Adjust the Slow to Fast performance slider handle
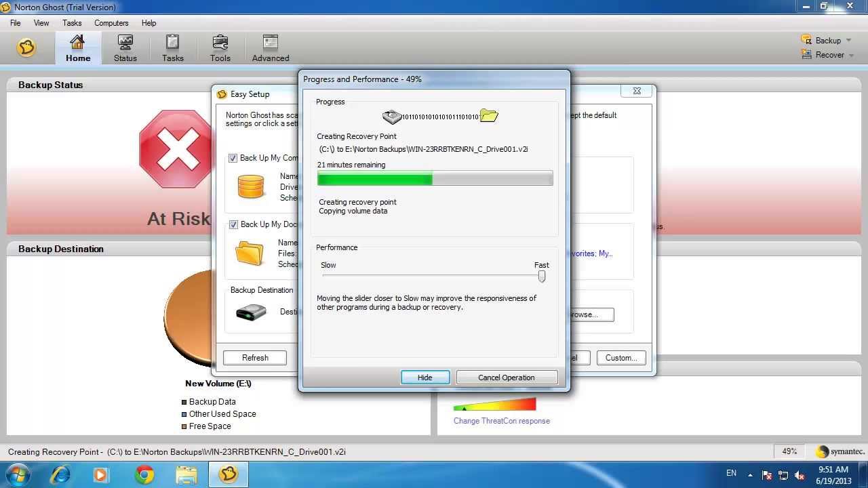Viewport: 868px width, 488px height. tap(541, 276)
